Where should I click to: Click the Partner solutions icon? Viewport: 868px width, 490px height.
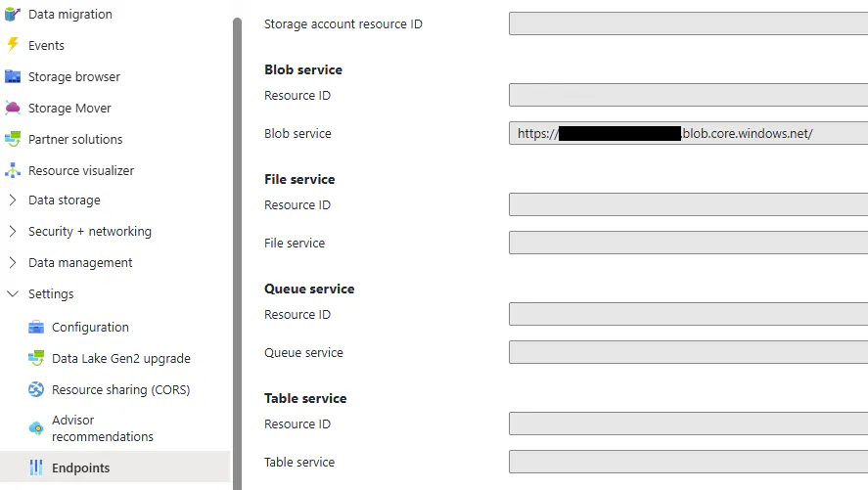(x=13, y=139)
